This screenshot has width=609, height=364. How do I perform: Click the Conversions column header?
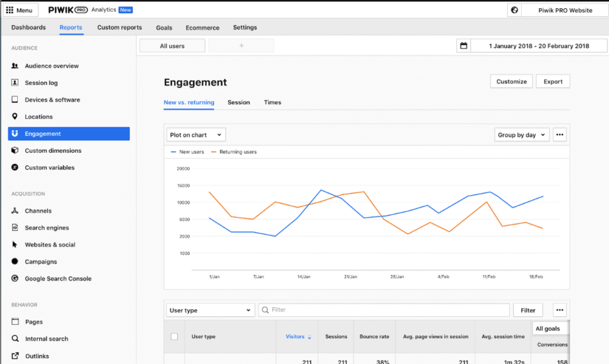[x=553, y=344]
